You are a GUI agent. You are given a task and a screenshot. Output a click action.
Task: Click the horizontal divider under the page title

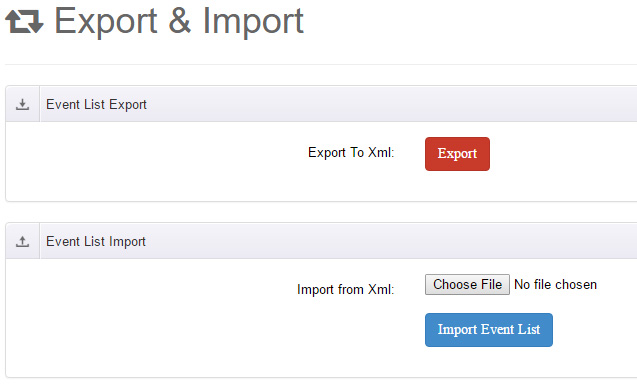pos(321,64)
